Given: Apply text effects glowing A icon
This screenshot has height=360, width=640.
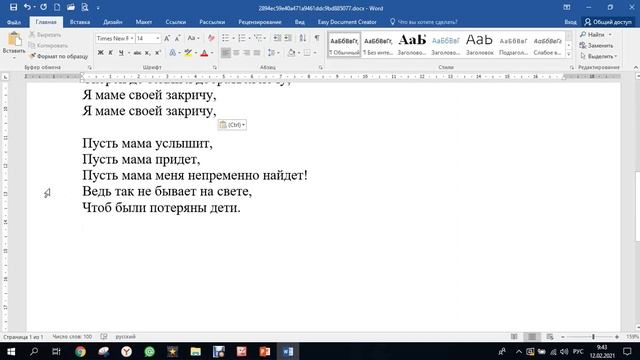Looking at the screenshot, I should click(x=173, y=53).
